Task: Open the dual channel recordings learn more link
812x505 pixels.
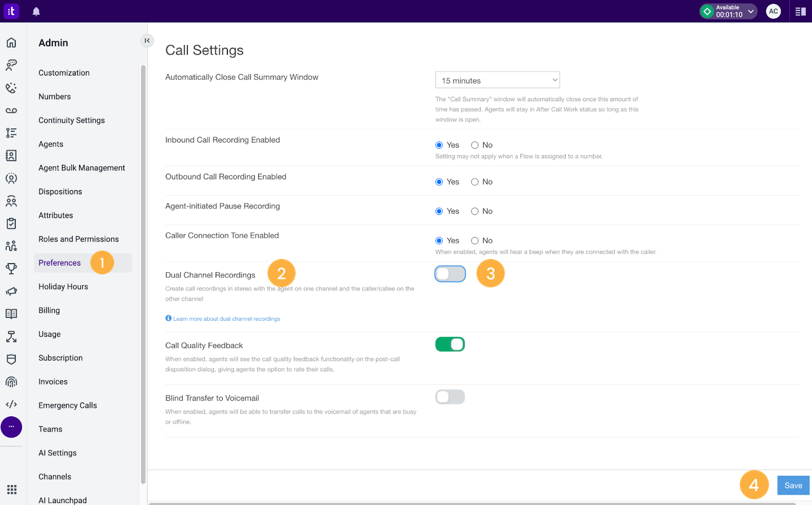Action: tap(226, 318)
